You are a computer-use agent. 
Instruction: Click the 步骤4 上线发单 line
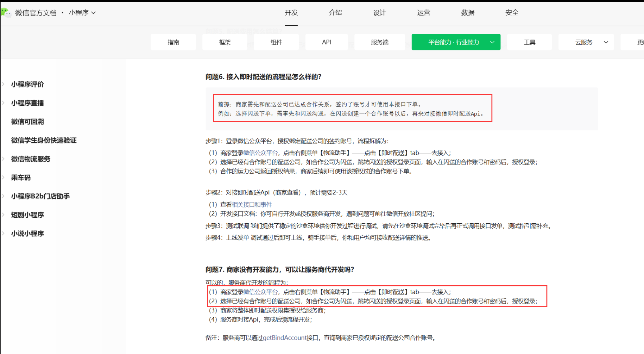pos(318,238)
